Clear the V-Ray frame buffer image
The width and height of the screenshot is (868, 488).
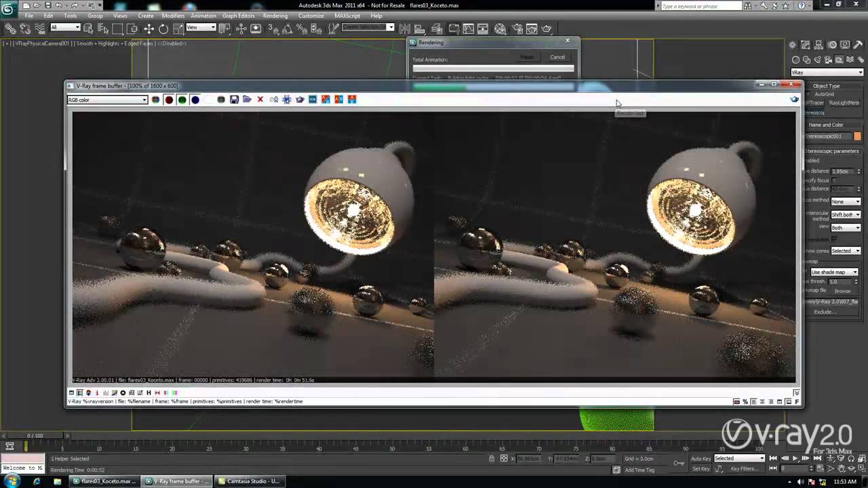click(260, 100)
